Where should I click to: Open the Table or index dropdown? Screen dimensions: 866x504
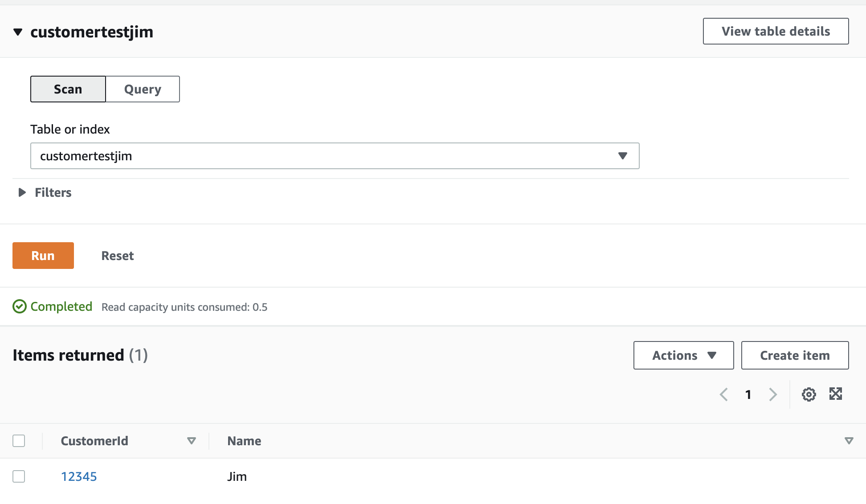[x=335, y=156]
